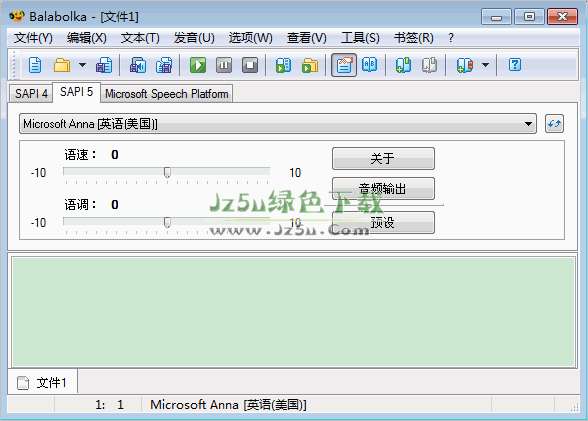588x421 pixels.
Task: Toggle the clipboard watch icon
Action: click(344, 65)
